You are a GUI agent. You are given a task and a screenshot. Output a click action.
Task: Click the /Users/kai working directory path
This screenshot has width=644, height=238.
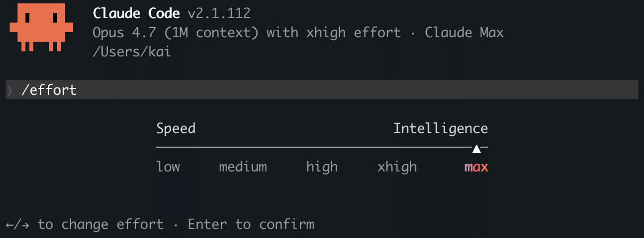(132, 52)
